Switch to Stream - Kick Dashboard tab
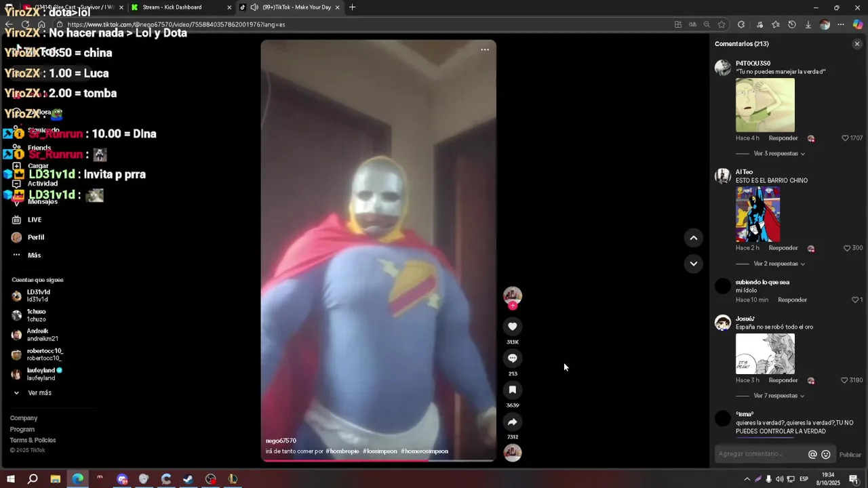This screenshot has height=488, width=868. tap(181, 7)
